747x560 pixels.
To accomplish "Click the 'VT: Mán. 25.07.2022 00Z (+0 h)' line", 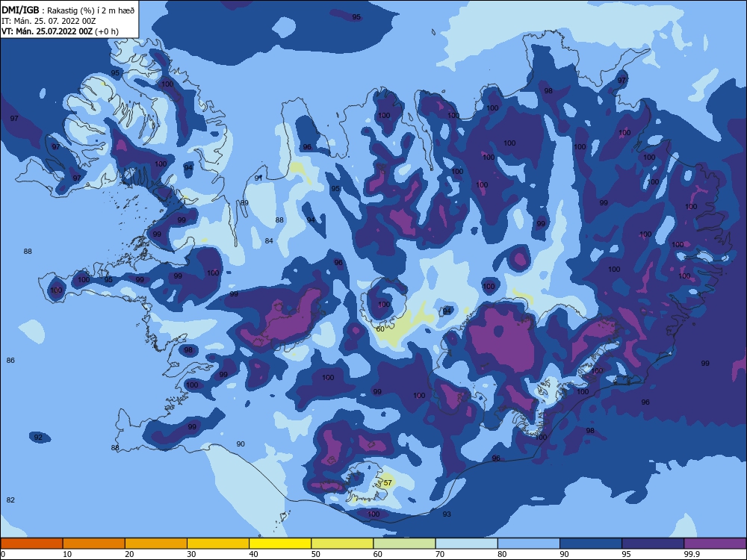I will point(60,31).
